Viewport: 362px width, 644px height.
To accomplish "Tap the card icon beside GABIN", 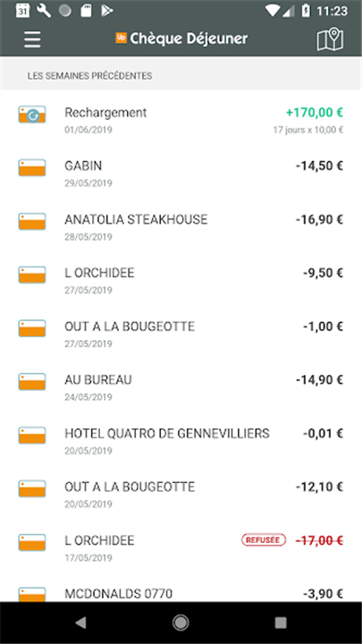I will pyautogui.click(x=32, y=168).
